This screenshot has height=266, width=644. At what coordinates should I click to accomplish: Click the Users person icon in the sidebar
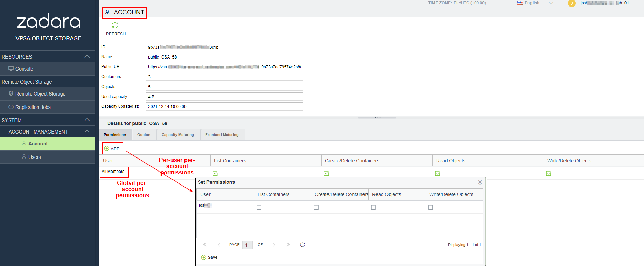coord(24,157)
